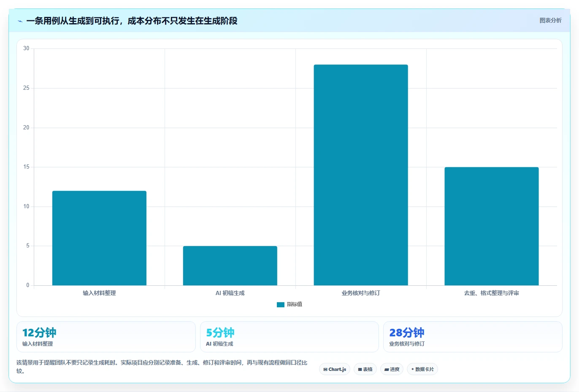Click the note text starting 该情景用于提醒团队
The image size is (579, 392).
tap(162, 367)
